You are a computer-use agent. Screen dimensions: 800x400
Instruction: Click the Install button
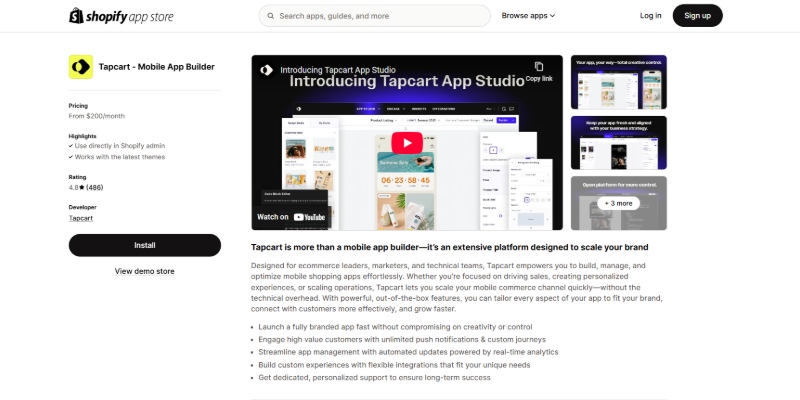click(x=145, y=245)
